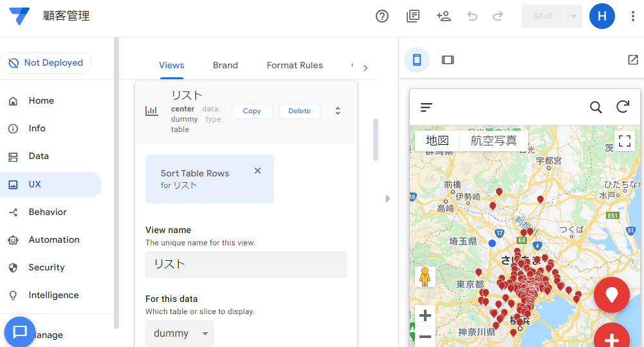The image size is (644, 347).
Task: Select mobile phone preview mode
Action: (x=417, y=60)
